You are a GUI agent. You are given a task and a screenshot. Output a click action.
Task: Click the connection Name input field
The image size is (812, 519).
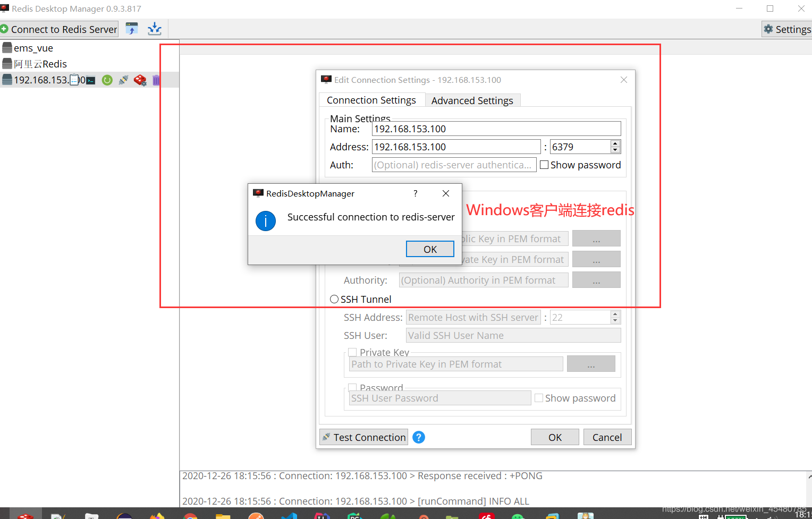point(496,129)
